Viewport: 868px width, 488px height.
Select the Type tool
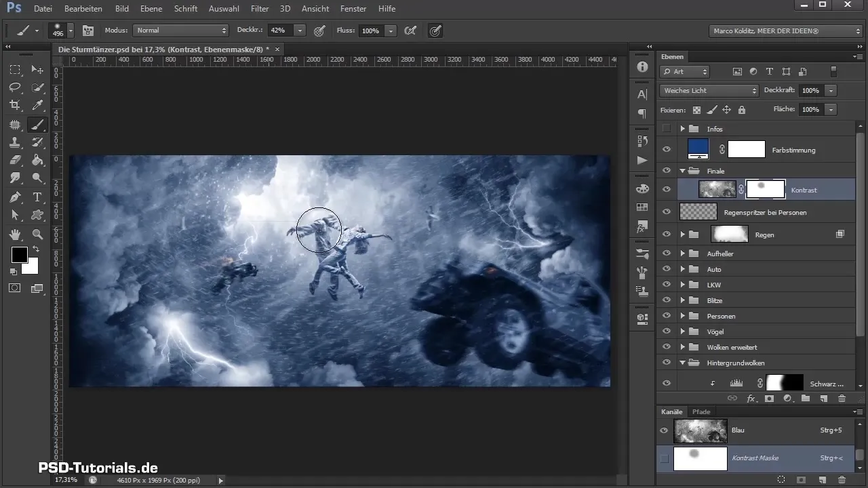[x=37, y=197]
